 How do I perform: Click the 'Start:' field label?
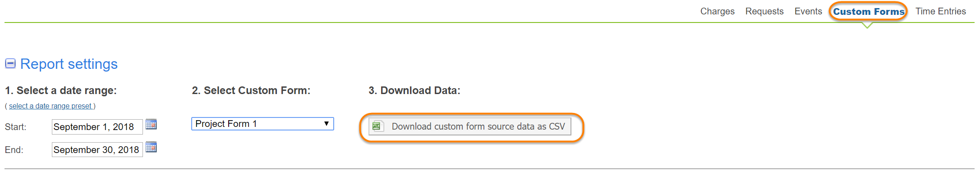click(16, 127)
